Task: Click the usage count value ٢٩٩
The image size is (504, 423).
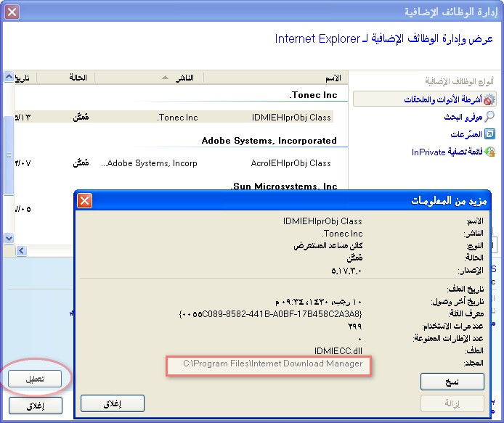Action: [x=355, y=327]
